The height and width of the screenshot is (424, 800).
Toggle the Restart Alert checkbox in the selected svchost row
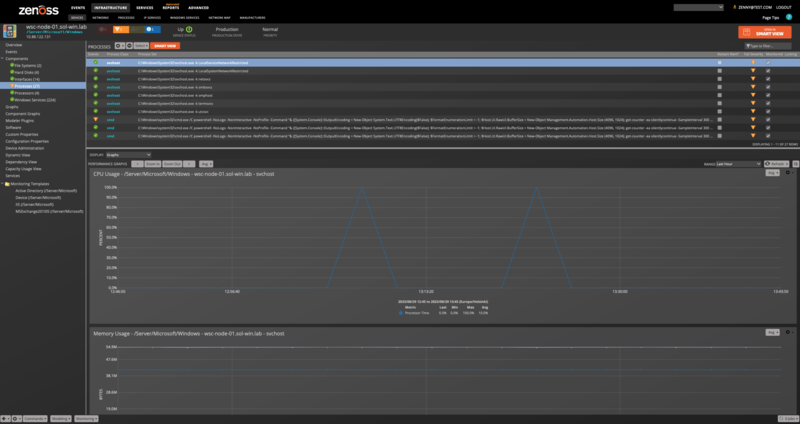tap(719, 63)
